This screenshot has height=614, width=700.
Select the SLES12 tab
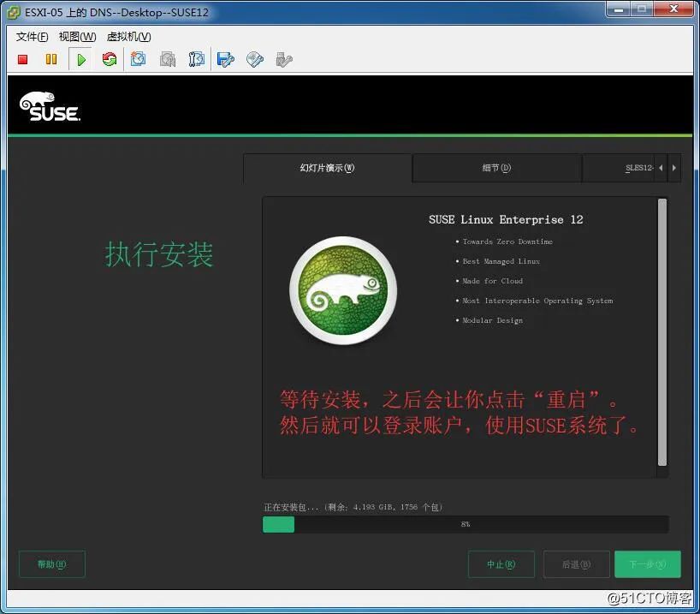[x=619, y=168]
